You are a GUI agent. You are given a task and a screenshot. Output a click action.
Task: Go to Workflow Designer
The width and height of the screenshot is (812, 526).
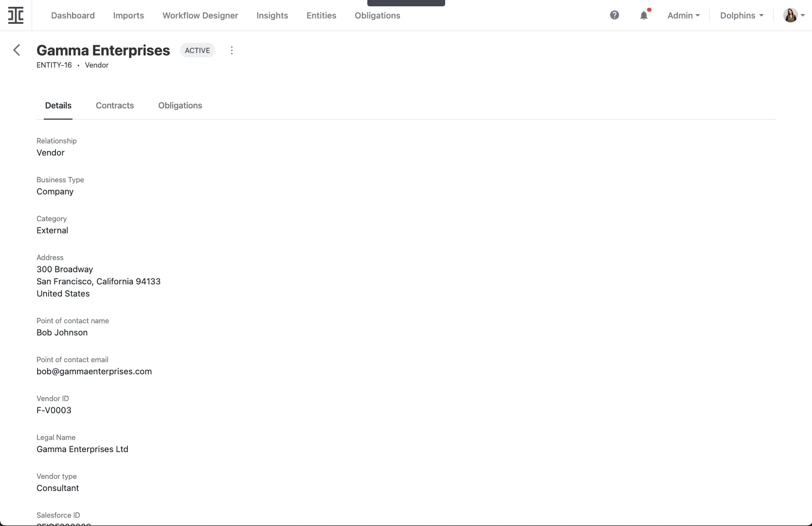(x=200, y=16)
